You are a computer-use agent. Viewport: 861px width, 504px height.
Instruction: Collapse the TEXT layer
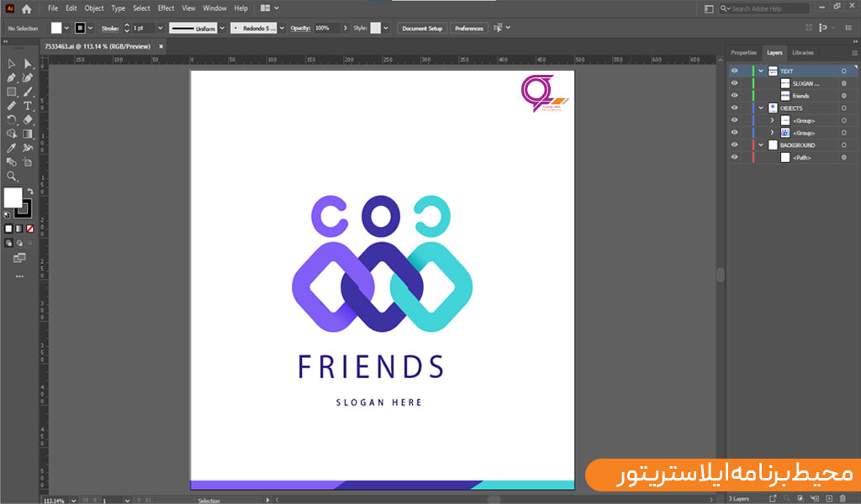(761, 71)
